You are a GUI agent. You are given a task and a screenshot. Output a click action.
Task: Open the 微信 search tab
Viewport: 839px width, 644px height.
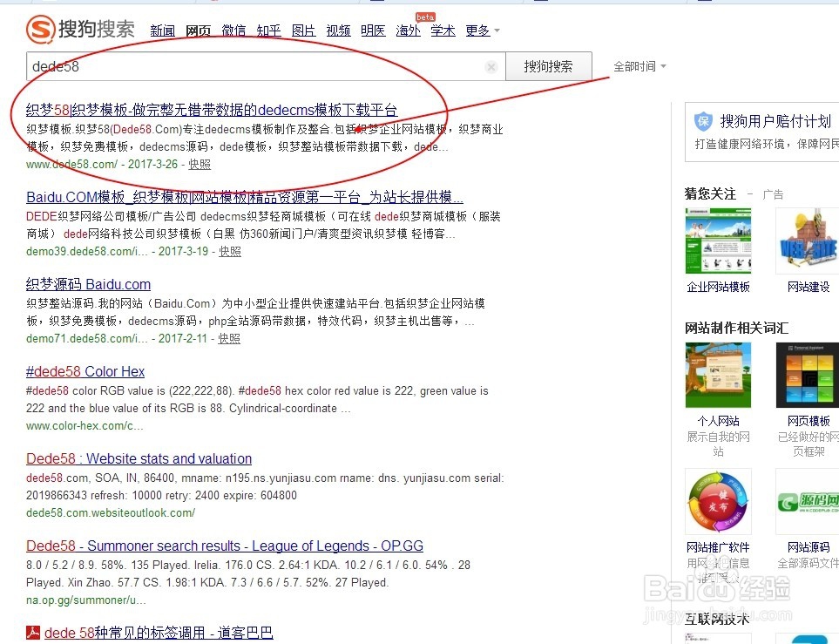[233, 31]
